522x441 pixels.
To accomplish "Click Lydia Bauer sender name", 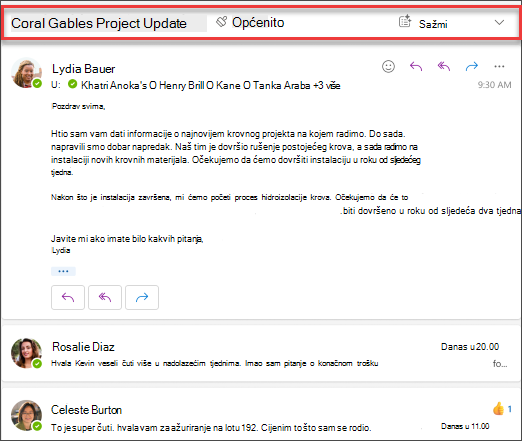I will (x=83, y=69).
